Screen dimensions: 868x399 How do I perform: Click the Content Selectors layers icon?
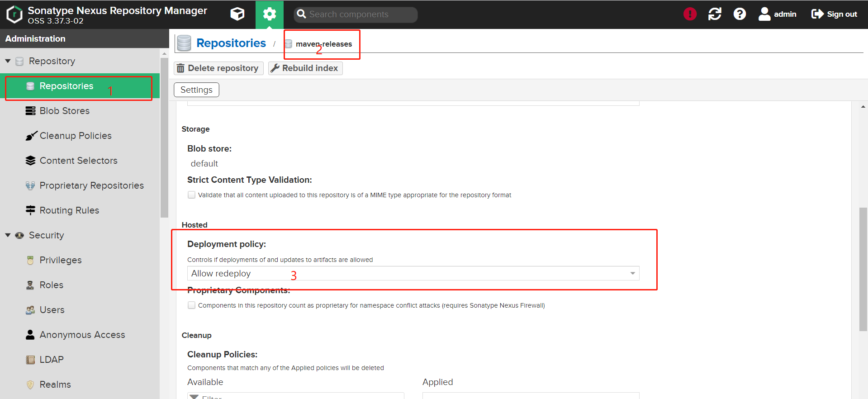coord(30,161)
